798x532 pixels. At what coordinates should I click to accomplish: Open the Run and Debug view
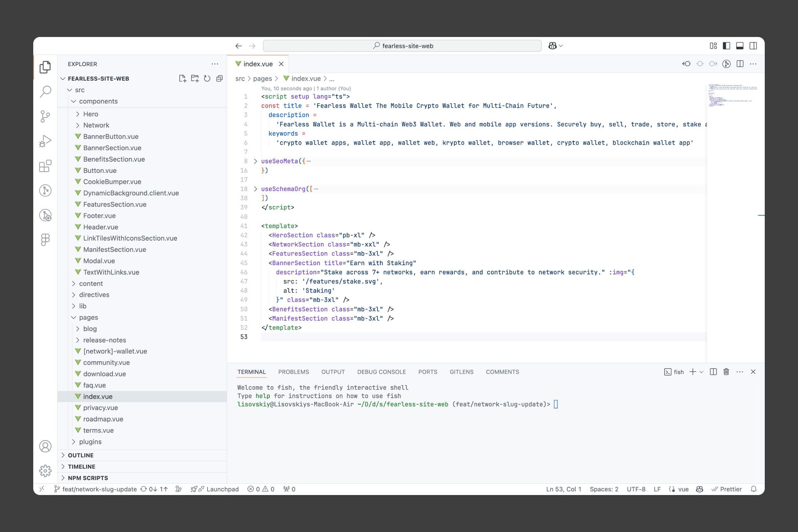pos(45,141)
